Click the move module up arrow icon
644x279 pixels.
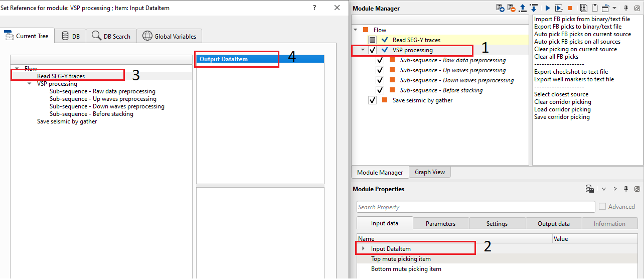pos(523,8)
